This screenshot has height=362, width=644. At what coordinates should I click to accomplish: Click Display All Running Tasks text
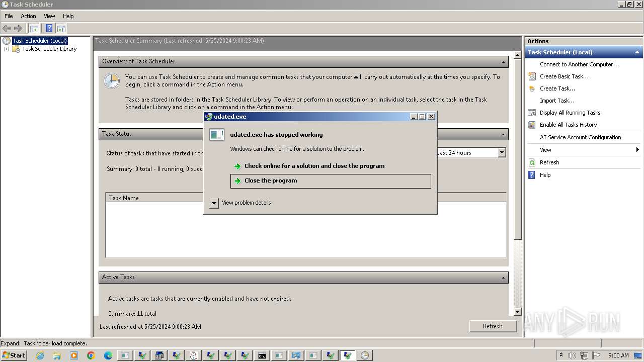[570, 113]
